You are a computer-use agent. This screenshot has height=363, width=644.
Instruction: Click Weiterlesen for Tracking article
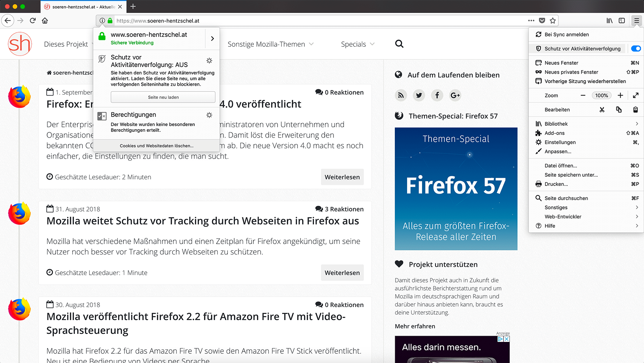[342, 273]
